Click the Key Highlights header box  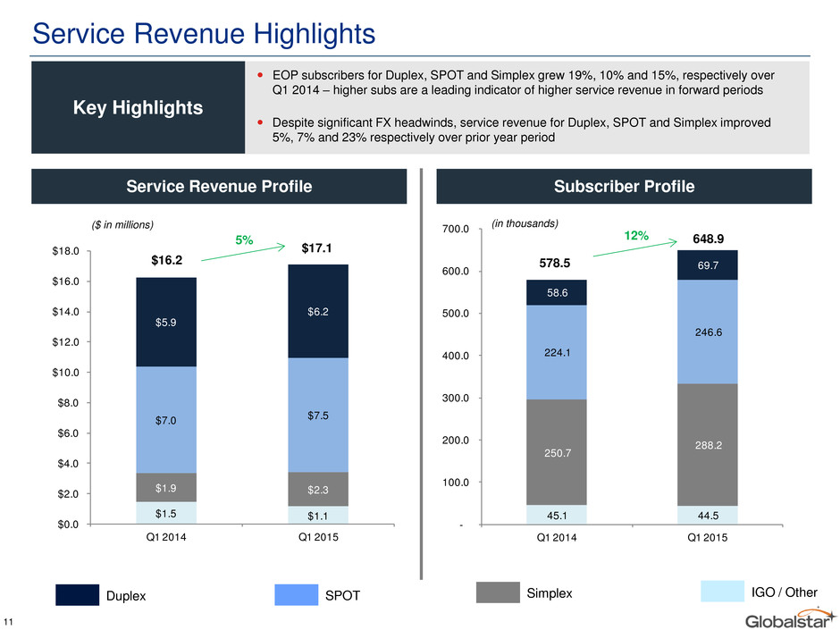tap(139, 107)
